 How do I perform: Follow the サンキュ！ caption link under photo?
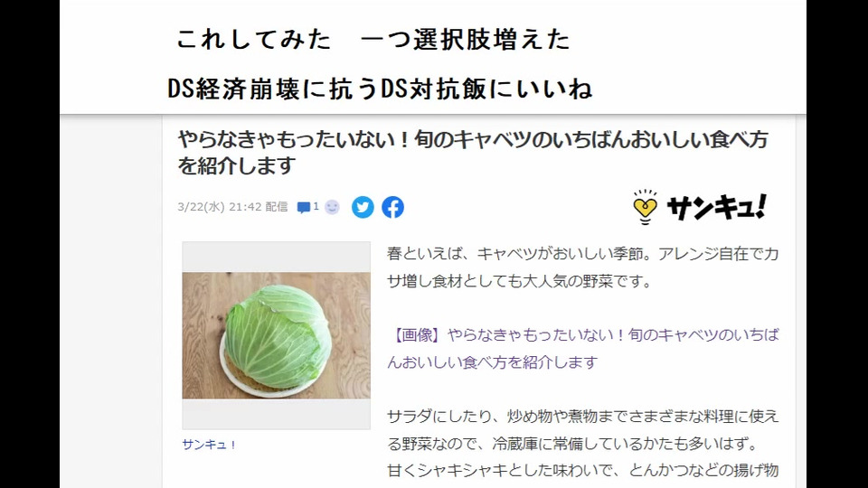(209, 445)
